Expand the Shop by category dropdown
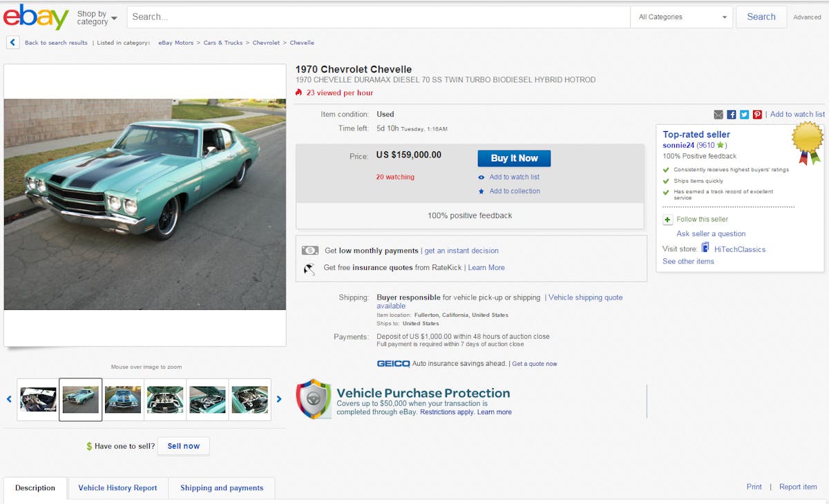This screenshot has width=829, height=504. (x=97, y=17)
